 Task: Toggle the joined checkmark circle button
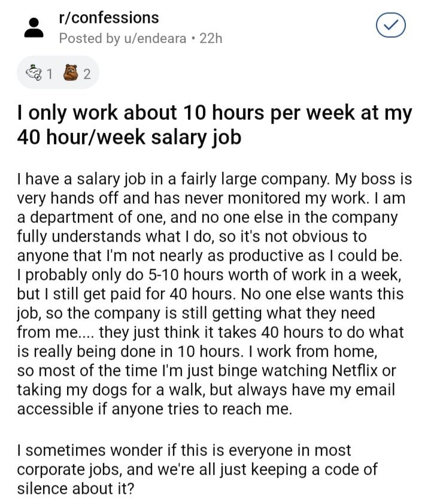[x=390, y=25]
